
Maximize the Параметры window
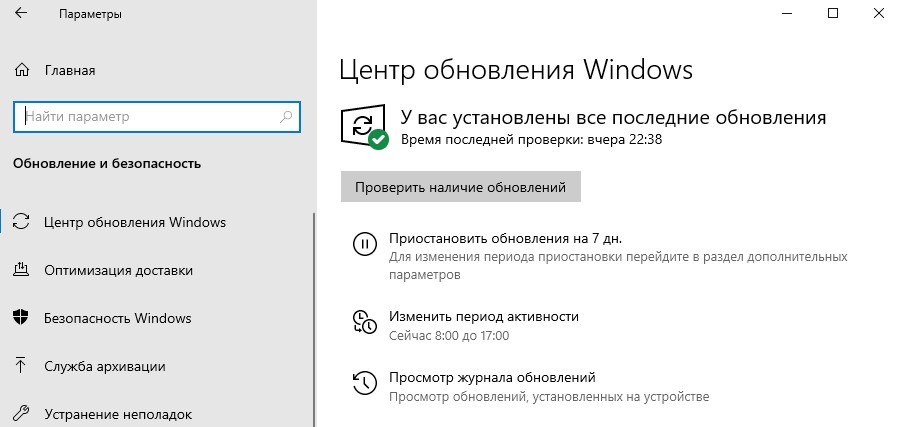833,13
